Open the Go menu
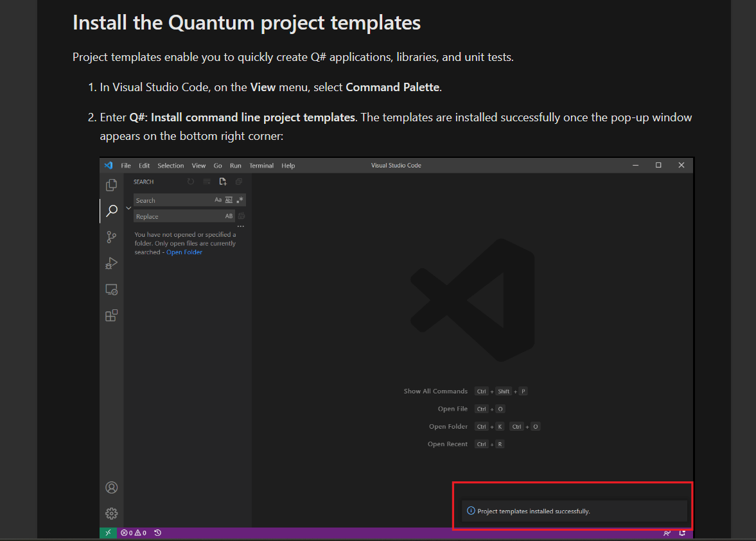Screen dimensions: 756x541 pos(218,166)
